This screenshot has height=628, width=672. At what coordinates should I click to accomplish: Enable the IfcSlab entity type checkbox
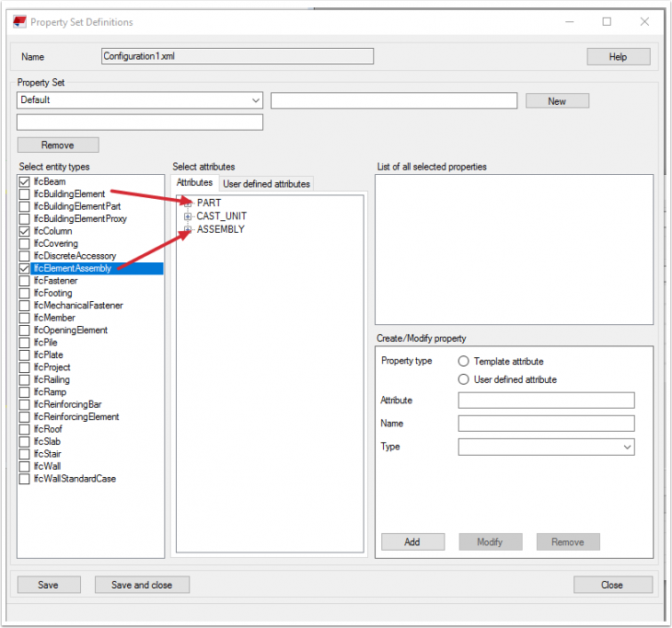(x=25, y=441)
